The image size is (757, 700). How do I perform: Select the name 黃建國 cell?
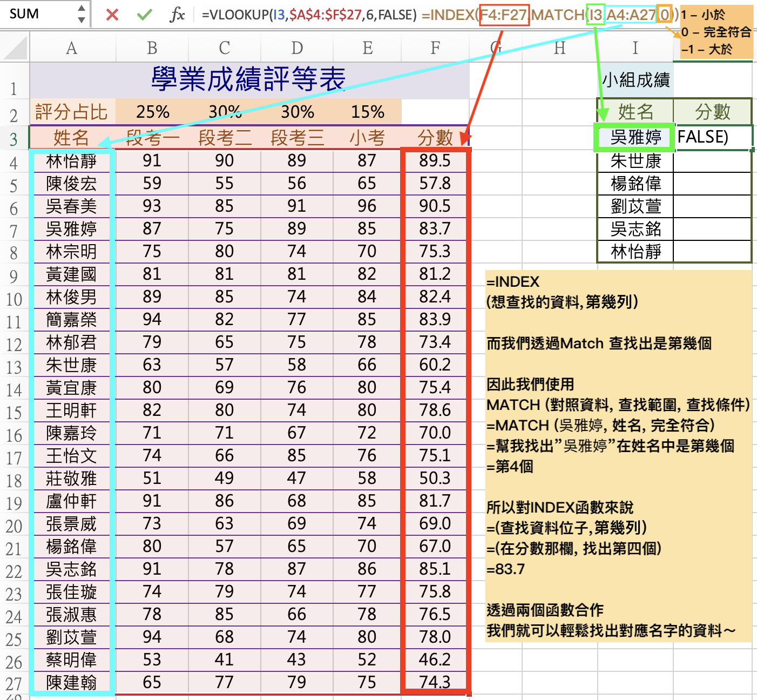coord(72,274)
